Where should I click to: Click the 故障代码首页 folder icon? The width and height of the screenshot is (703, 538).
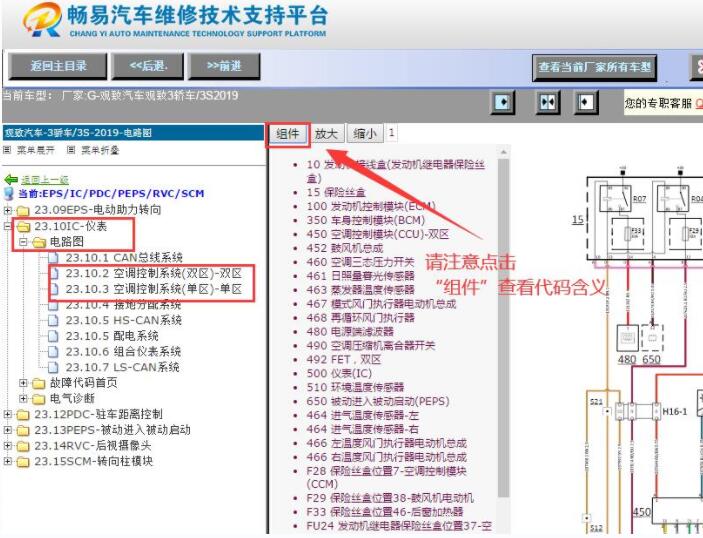coord(39,383)
